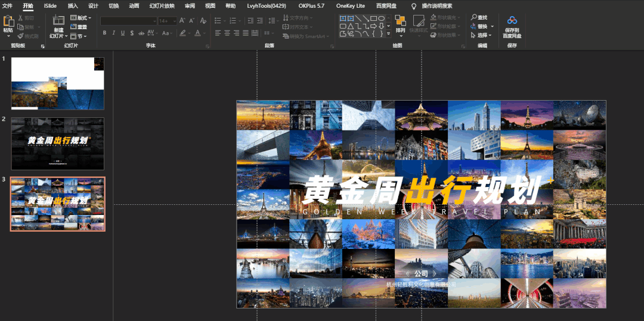This screenshot has width=644, height=321.
Task: Toggle Bold formatting
Action: coord(104,33)
